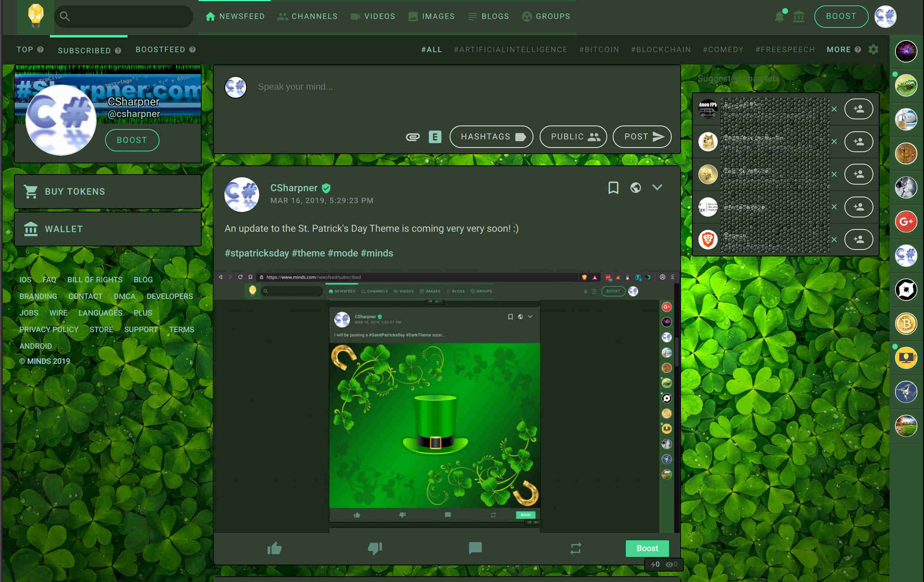This screenshot has height=582, width=924.
Task: Switch to the BOOSTFEED tab
Action: click(160, 49)
